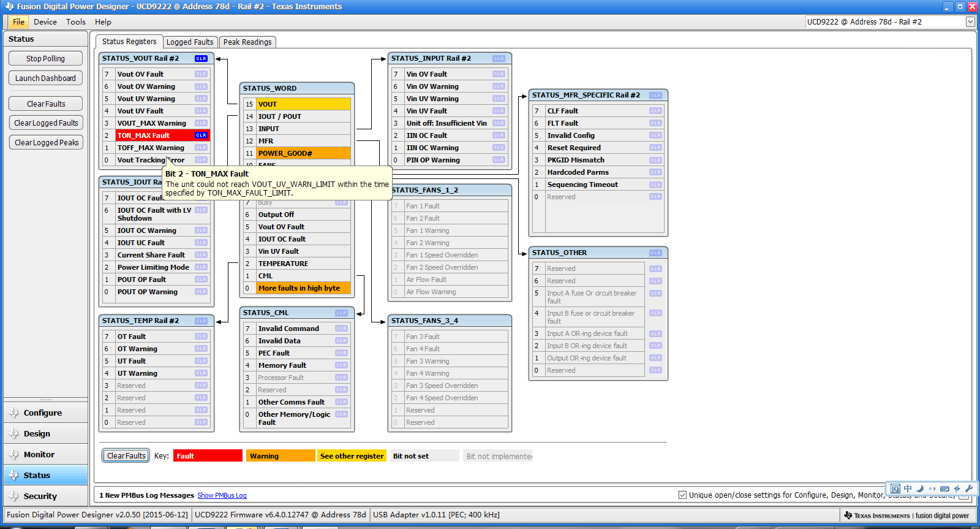This screenshot has height=529, width=980.
Task: Clear the STATUS_VOUT Rail #2 register via CLR
Action: pyautogui.click(x=201, y=59)
